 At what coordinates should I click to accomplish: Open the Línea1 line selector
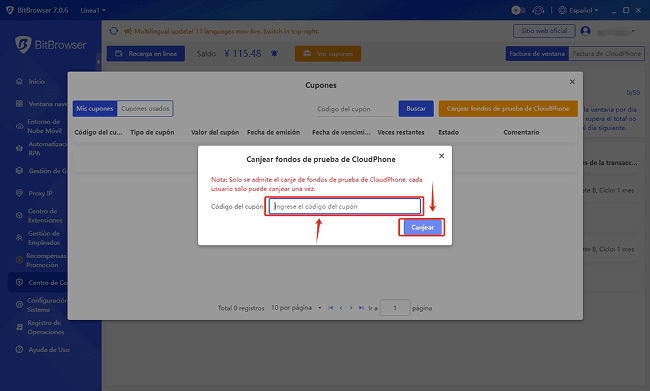tap(93, 10)
